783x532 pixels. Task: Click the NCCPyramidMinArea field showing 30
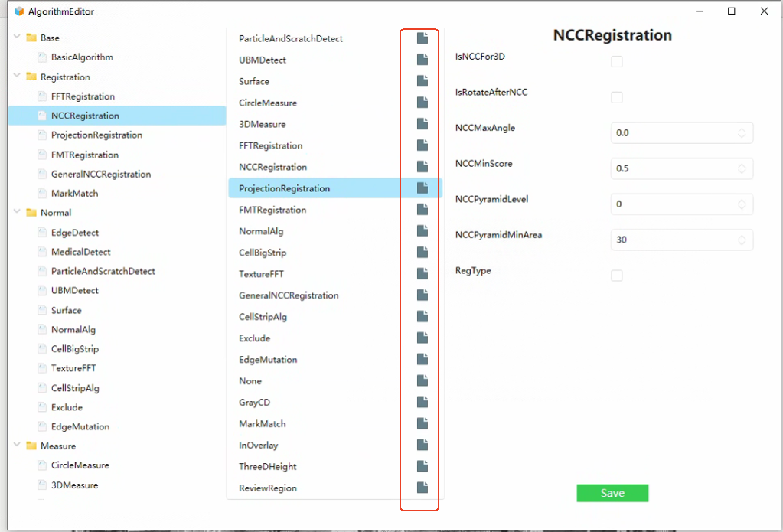pyautogui.click(x=682, y=240)
